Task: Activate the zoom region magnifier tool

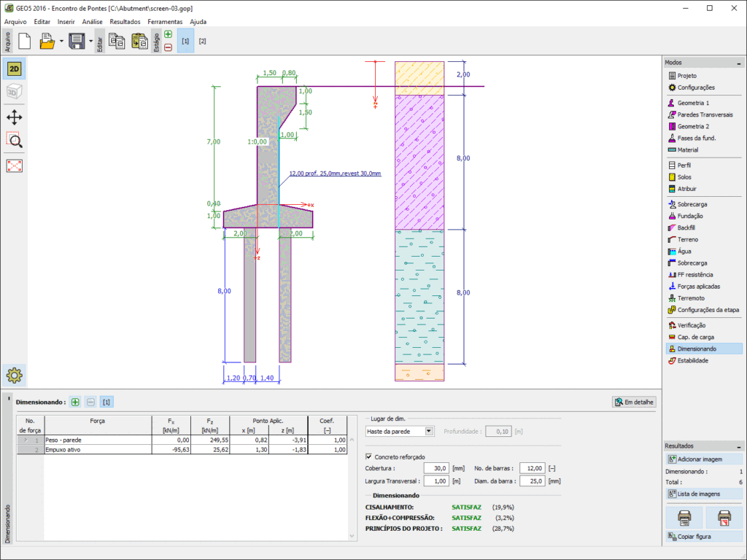Action: tap(15, 141)
